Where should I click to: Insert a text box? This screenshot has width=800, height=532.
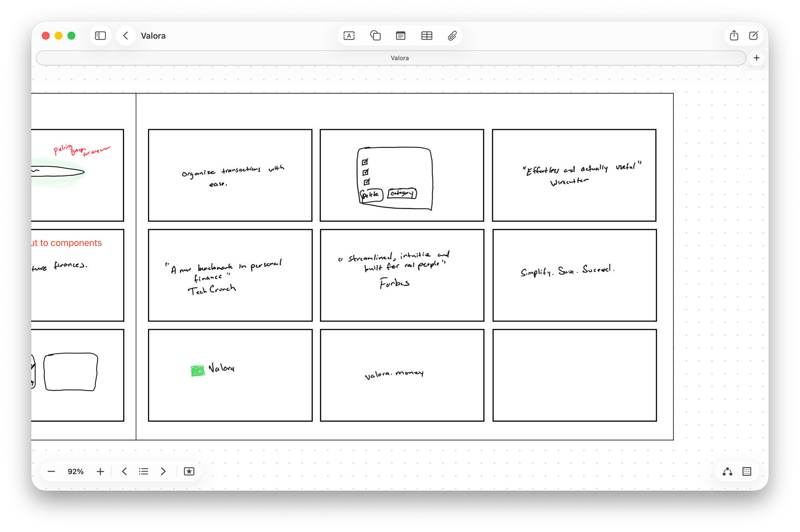[349, 36]
